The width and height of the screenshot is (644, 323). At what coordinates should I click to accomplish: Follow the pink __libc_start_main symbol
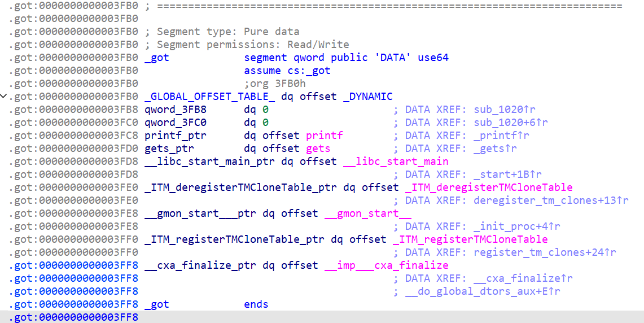pyautogui.click(x=396, y=161)
